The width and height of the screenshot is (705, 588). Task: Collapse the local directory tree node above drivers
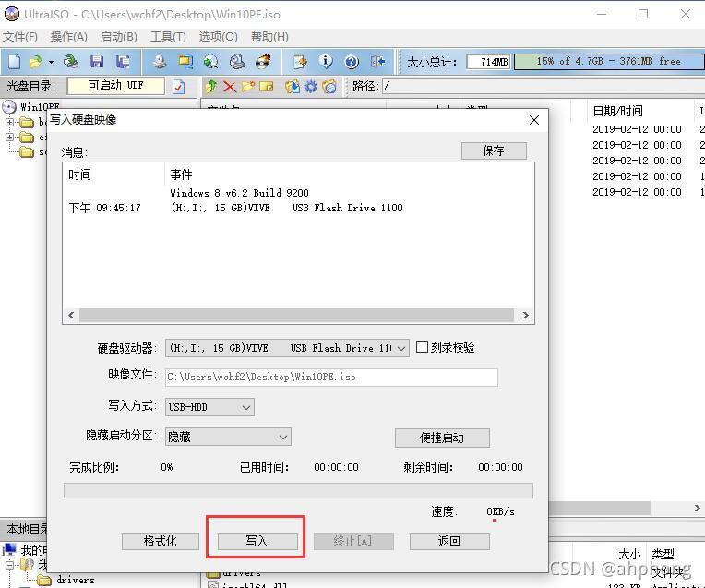(10, 564)
